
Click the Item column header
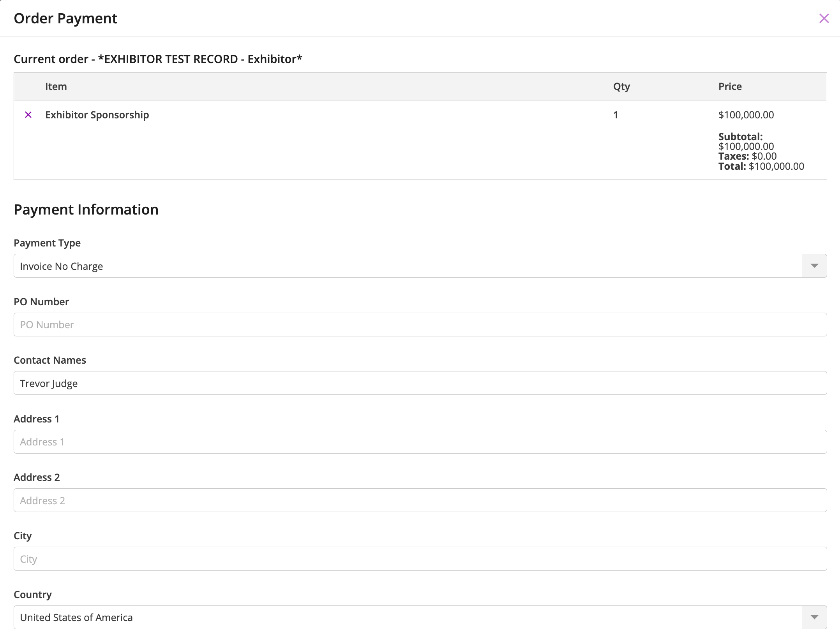coord(56,86)
